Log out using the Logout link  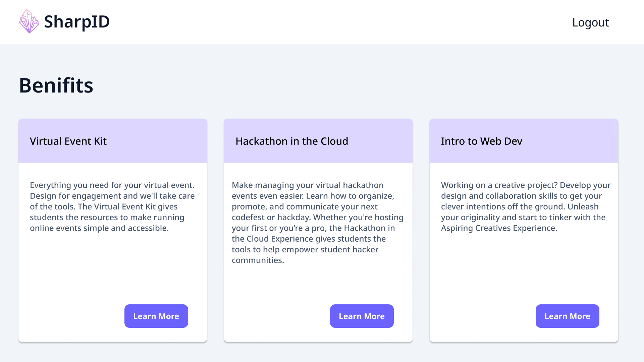(x=590, y=22)
